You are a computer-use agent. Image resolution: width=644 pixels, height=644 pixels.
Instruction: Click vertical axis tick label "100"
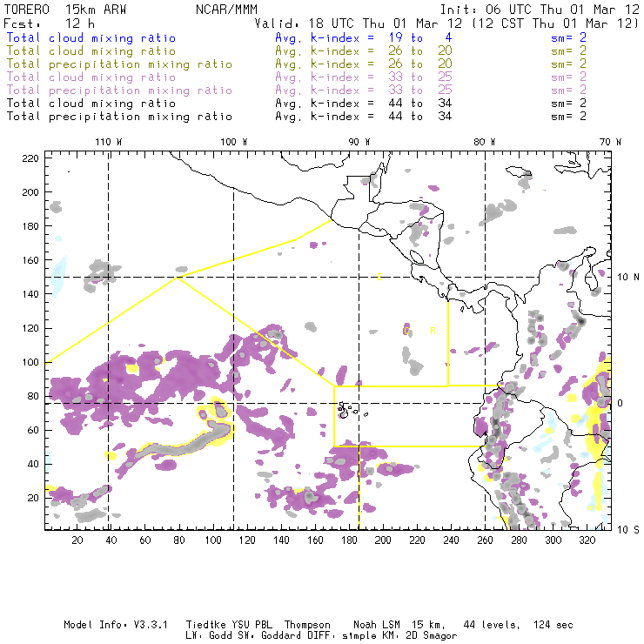coord(30,362)
